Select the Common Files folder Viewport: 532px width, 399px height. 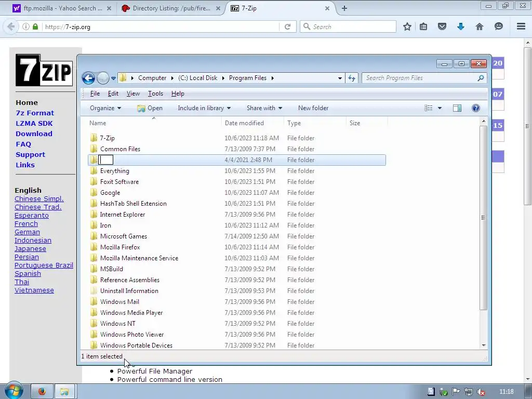click(120, 149)
